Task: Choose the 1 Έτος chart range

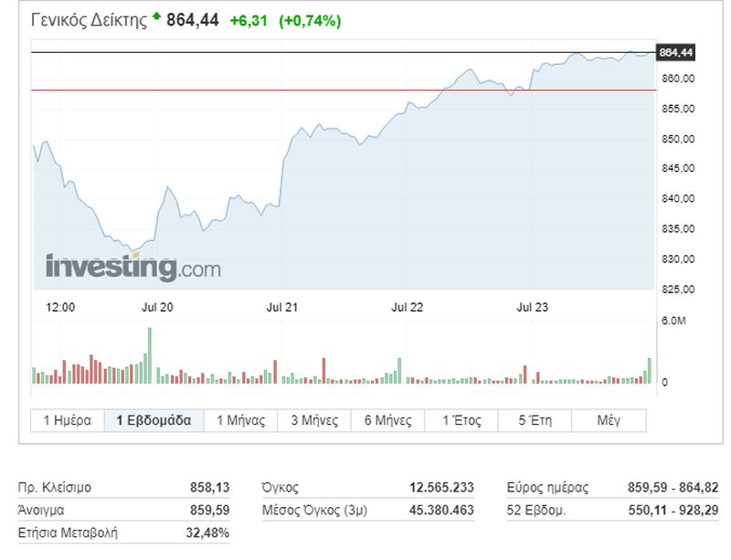Action: (x=461, y=420)
